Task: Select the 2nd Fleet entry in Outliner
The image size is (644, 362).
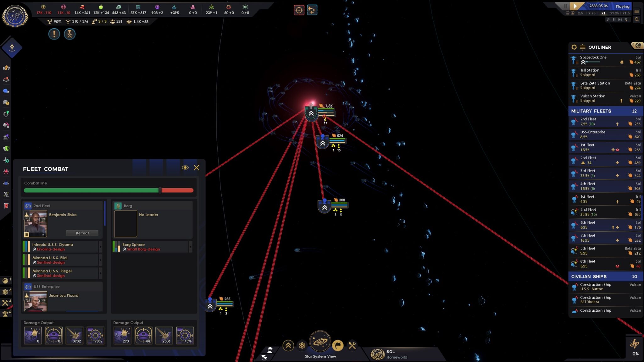Action: 606,121
